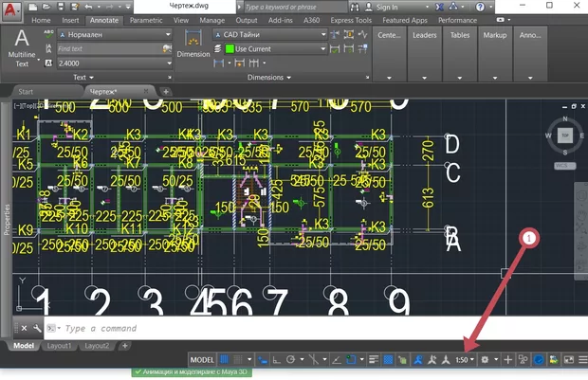Image resolution: width=588 pixels, height=380 pixels.
Task: Open the status bar customization menu icon
Action: pyautogui.click(x=581, y=360)
